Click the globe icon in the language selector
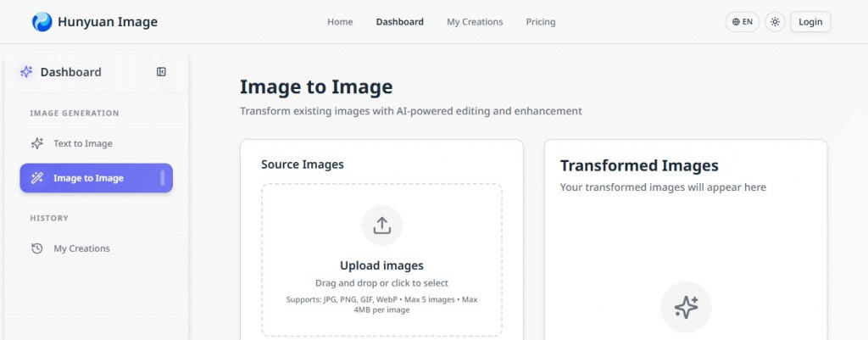The image size is (868, 340). [735, 22]
